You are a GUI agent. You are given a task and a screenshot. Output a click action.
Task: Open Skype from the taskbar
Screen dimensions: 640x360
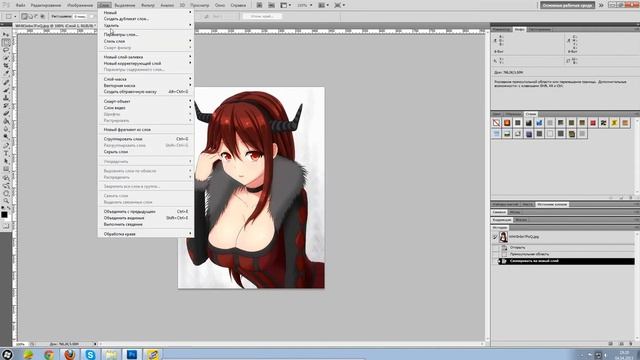pyautogui.click(x=90, y=354)
